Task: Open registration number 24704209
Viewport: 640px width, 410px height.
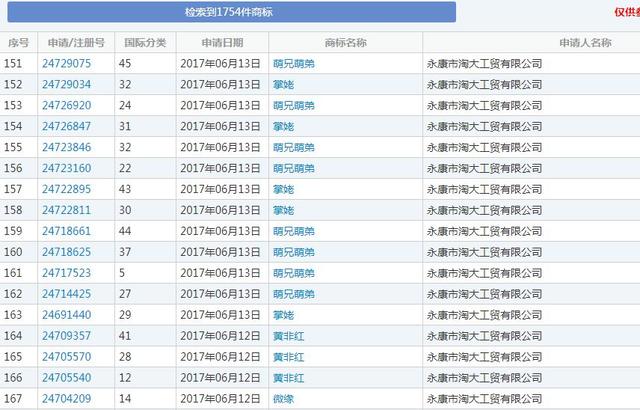Action: point(66,399)
